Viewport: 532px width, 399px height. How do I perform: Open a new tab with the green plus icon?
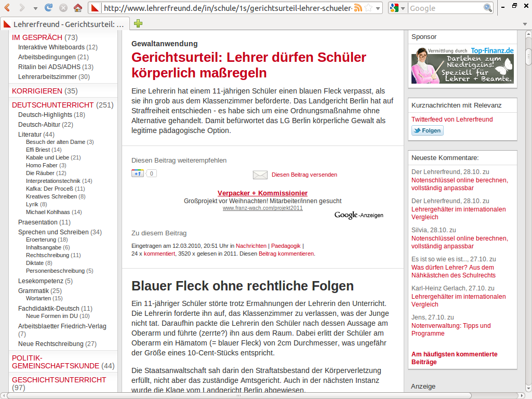(x=138, y=23)
